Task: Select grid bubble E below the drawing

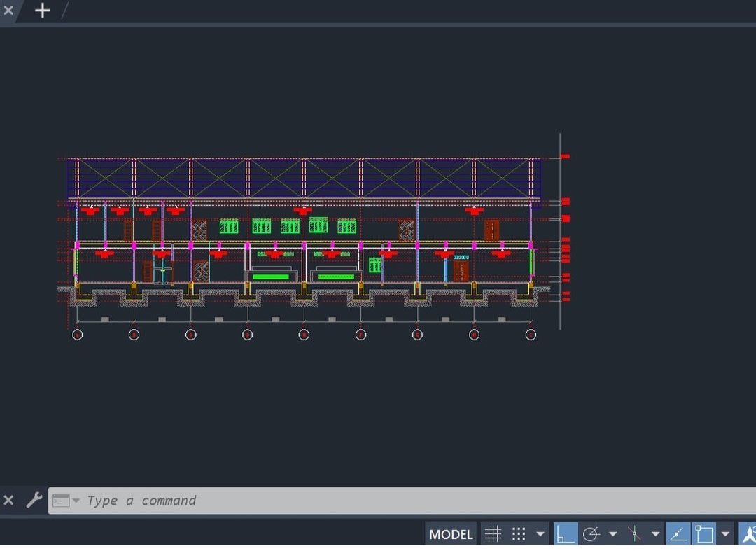Action: (x=304, y=335)
